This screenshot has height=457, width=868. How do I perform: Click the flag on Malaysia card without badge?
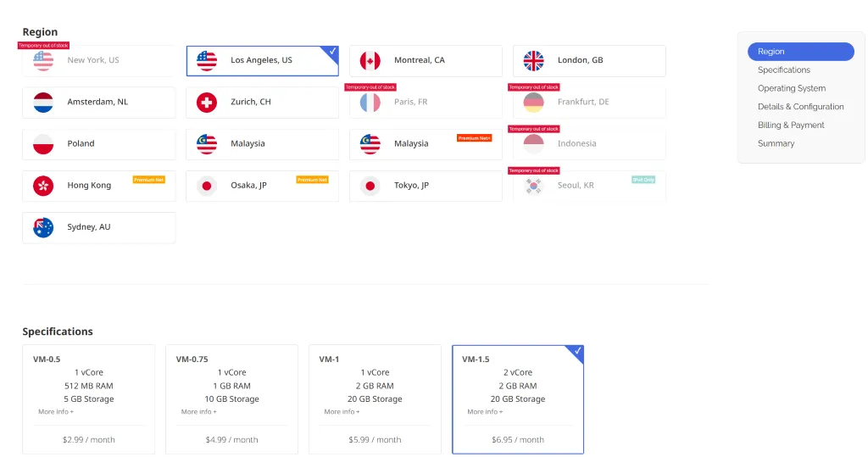207,144
